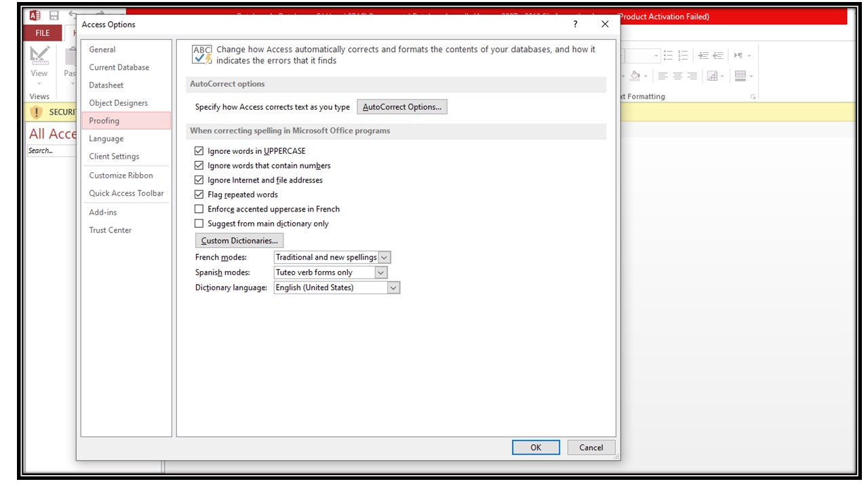Screen dimensions: 868x488
Task: Select Language category
Action: tap(125, 138)
